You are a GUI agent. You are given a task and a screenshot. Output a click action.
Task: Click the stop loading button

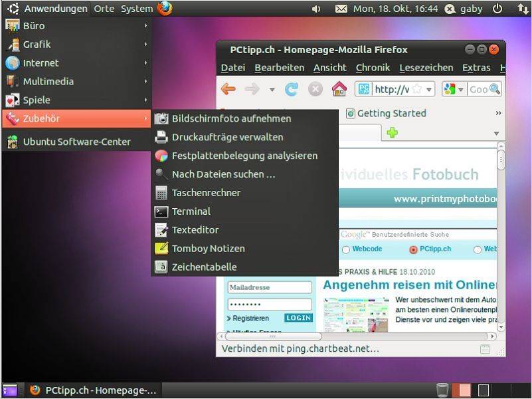tap(315, 89)
